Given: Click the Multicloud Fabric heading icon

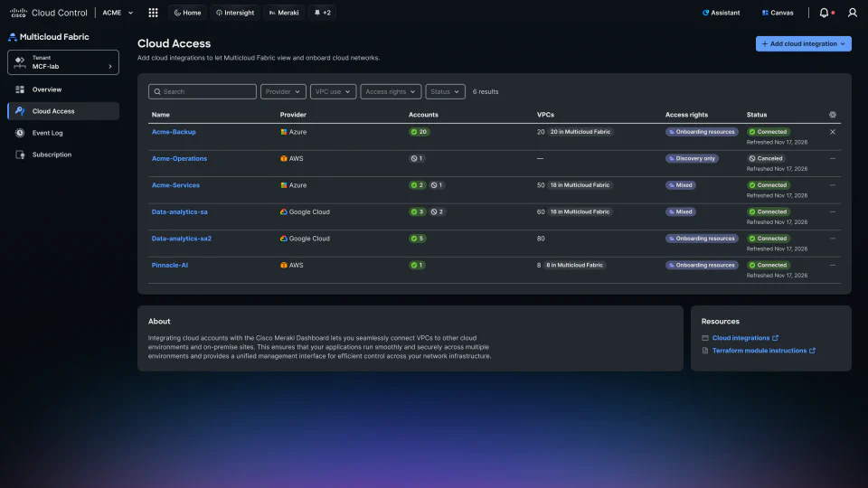Looking at the screenshot, I should (x=12, y=37).
